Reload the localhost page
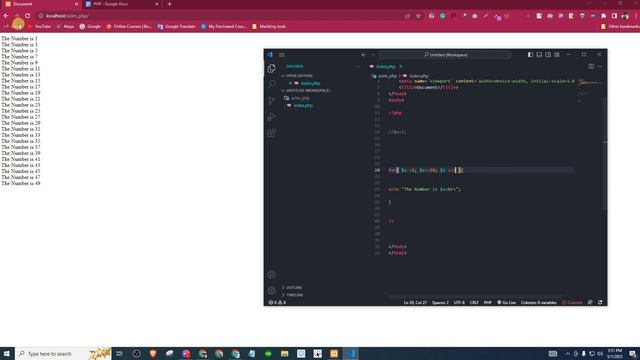This screenshot has height=360, width=640. coord(28,16)
